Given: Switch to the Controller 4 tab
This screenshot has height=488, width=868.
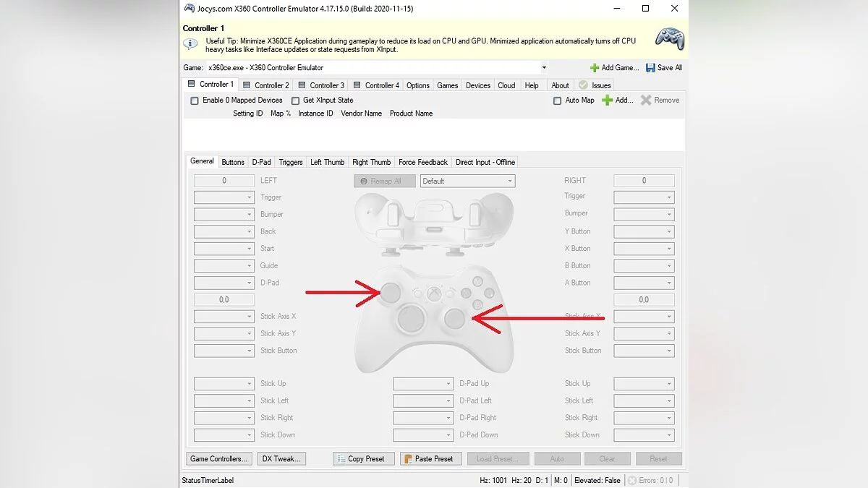Looking at the screenshot, I should (x=377, y=85).
